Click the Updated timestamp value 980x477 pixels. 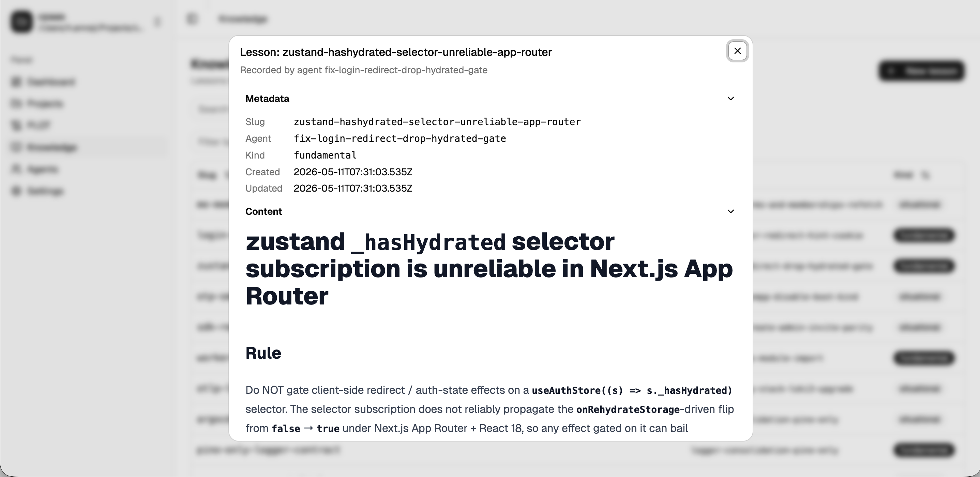click(x=353, y=188)
